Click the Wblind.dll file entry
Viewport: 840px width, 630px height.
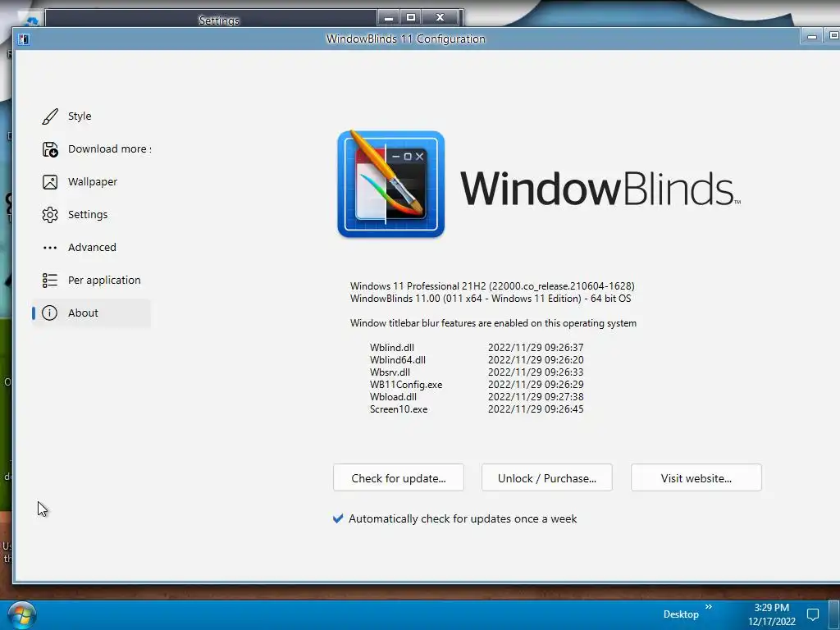click(391, 348)
